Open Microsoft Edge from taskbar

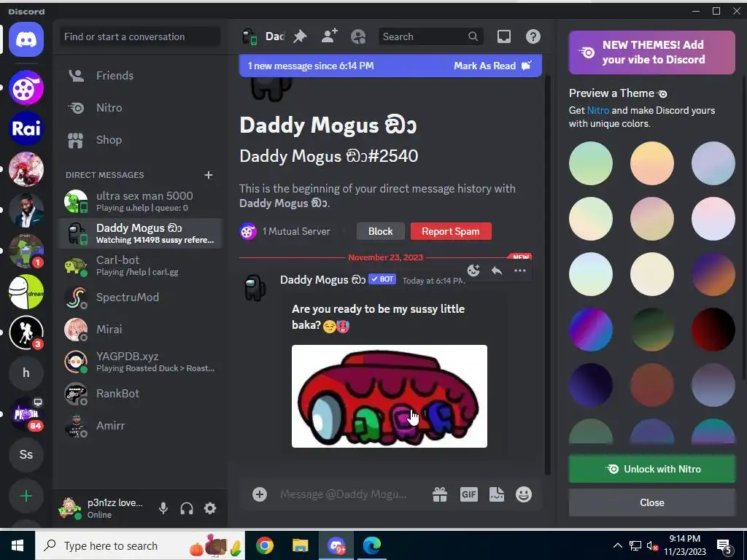(371, 545)
